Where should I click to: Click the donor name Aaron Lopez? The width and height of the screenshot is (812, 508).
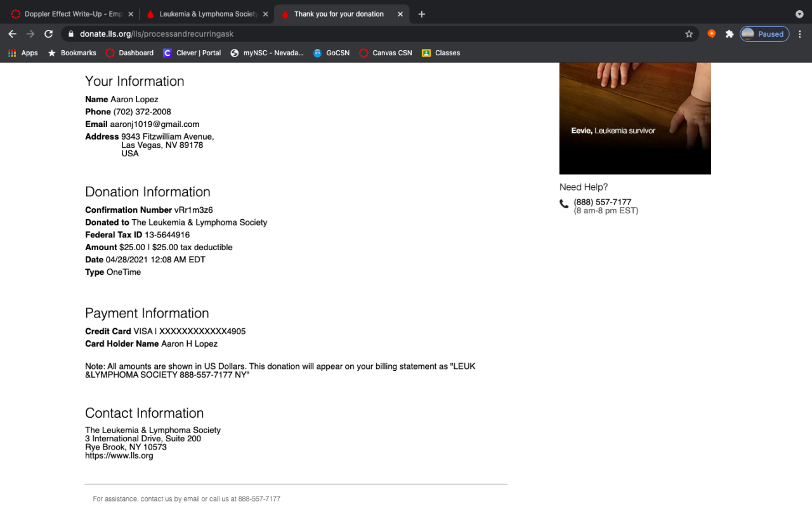click(x=134, y=100)
